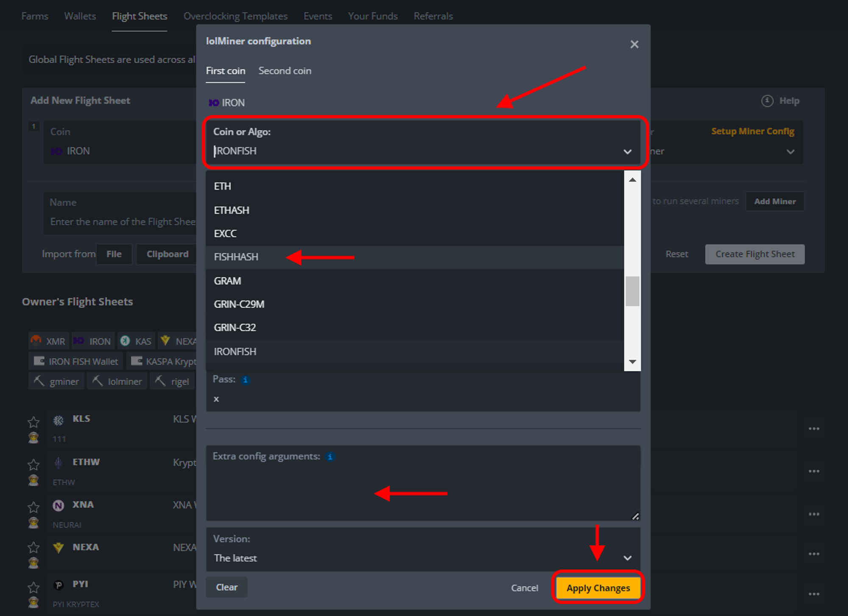The image size is (848, 616).
Task: Click the Reset link
Action: (677, 254)
